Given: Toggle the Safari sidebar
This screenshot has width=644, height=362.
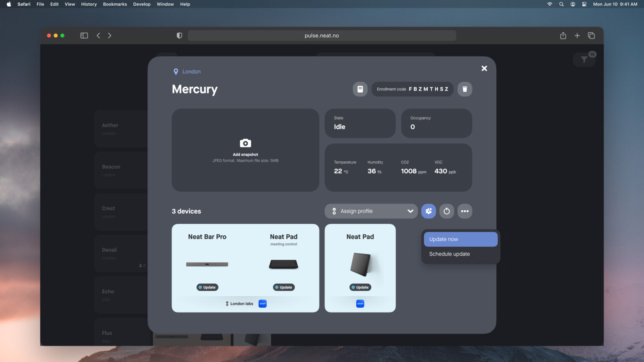Looking at the screenshot, I should [x=84, y=36].
